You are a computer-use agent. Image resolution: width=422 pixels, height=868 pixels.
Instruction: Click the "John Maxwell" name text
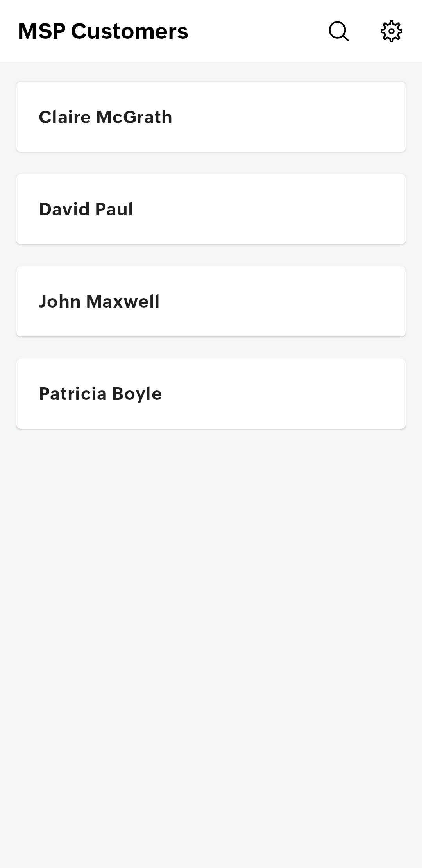(x=99, y=302)
